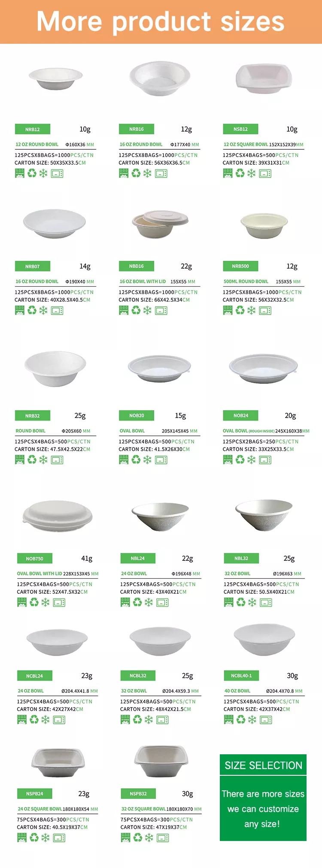Click the microwave icon under NOB20 oval bowl
Screen dimensions: 322x868
[161, 460]
